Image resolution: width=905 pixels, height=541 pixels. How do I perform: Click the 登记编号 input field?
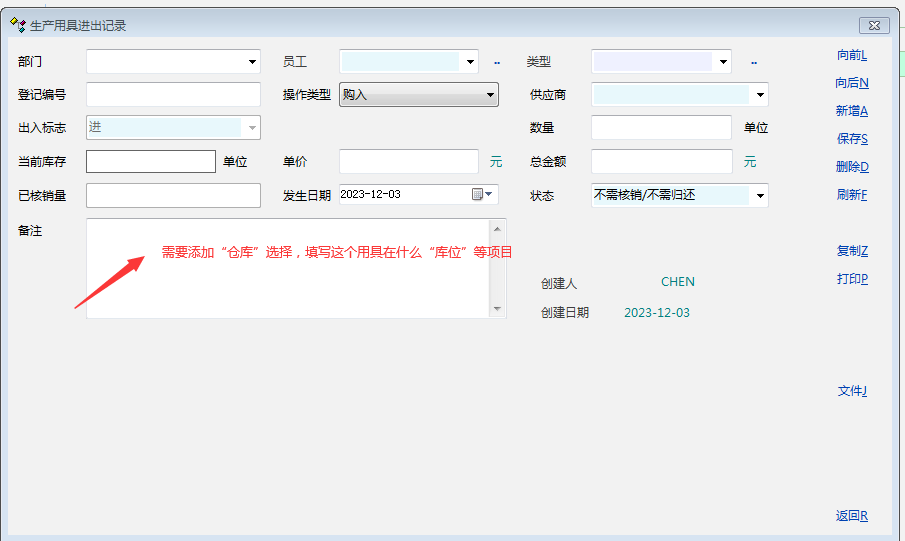(173, 95)
